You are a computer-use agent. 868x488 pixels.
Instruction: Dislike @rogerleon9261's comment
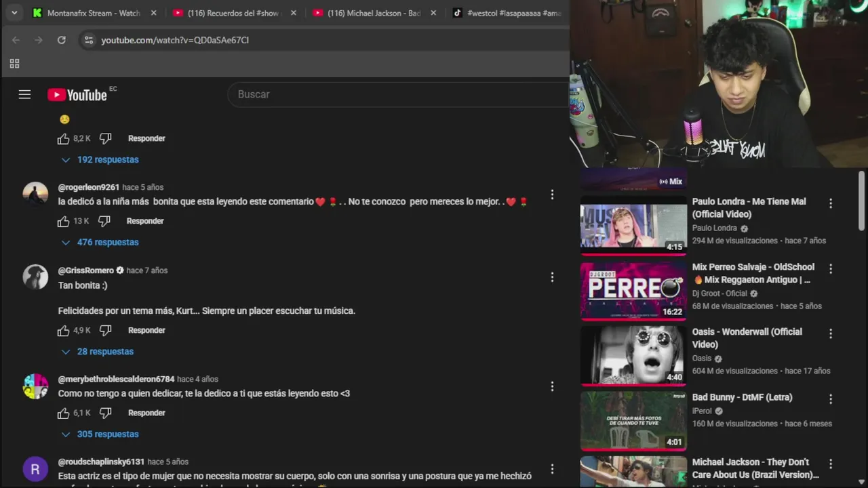[x=104, y=221]
